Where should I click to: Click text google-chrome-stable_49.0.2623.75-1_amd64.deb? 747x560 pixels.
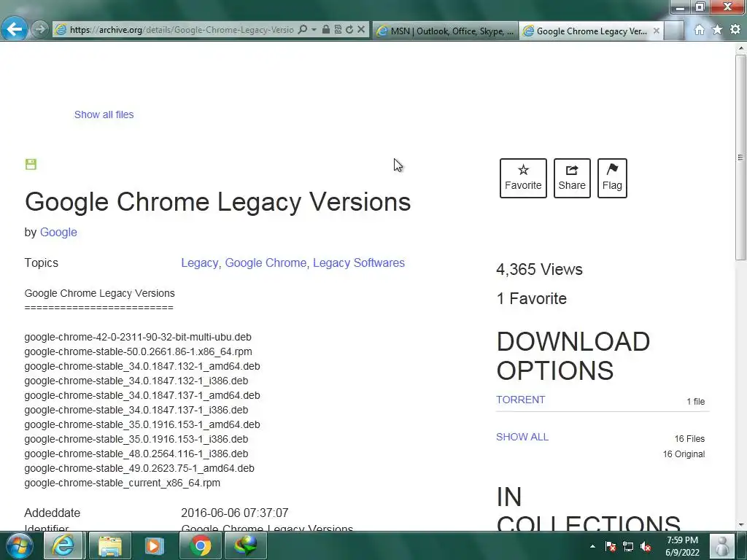coord(139,469)
